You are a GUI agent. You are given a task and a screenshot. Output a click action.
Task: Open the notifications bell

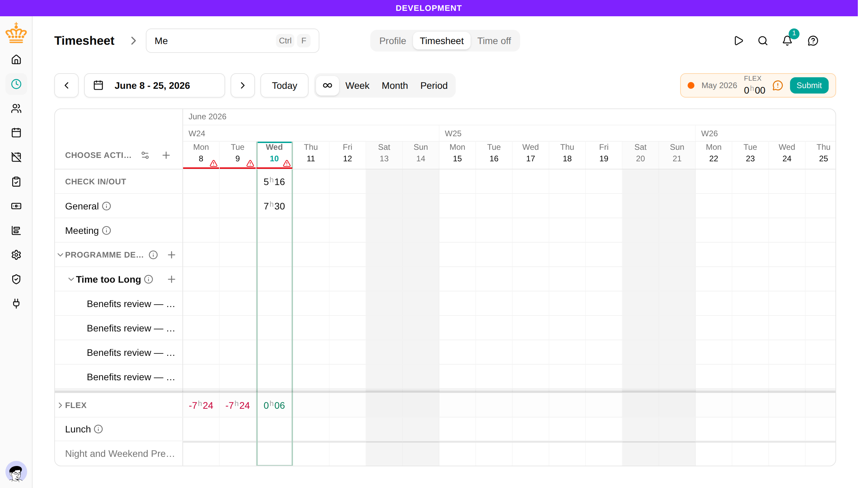(x=787, y=41)
